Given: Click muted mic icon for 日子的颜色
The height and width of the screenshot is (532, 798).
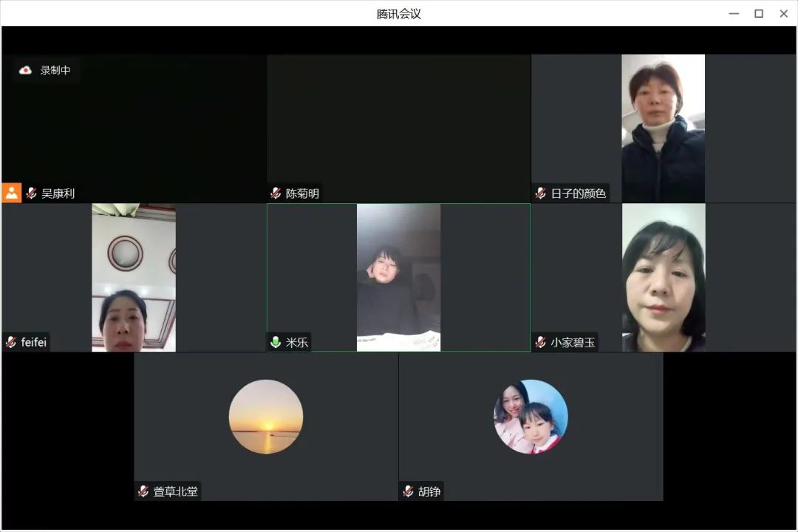Looking at the screenshot, I should [541, 194].
